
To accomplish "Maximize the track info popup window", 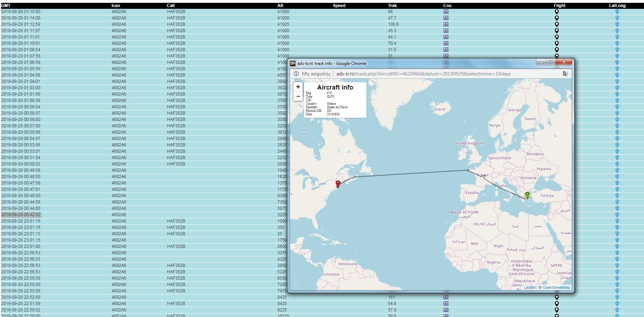I will [551, 62].
